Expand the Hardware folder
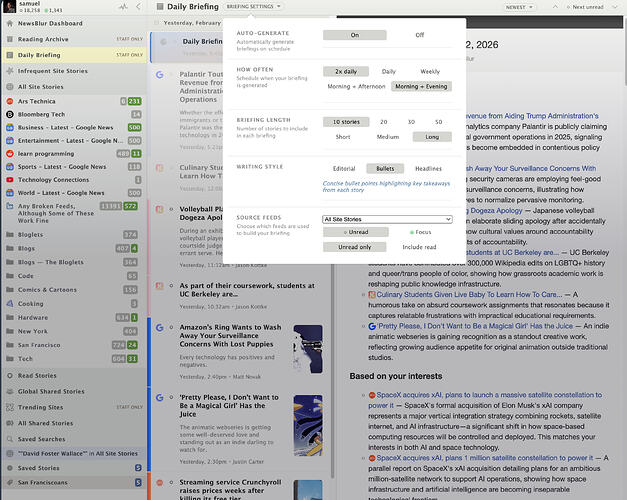627x500 pixels. 10,318
